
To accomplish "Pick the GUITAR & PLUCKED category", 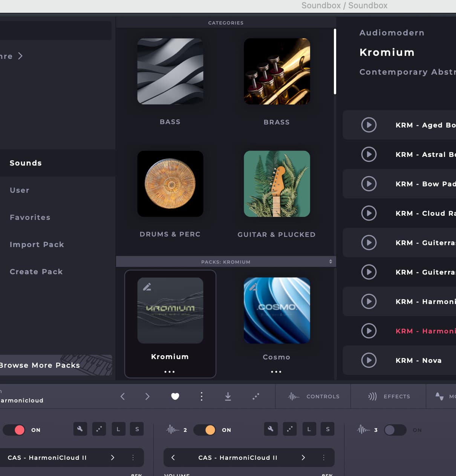I will 277,184.
